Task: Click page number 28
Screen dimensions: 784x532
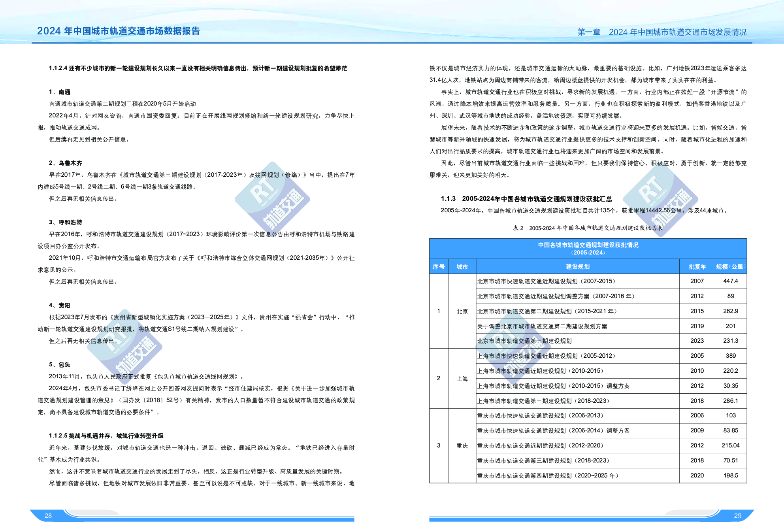Action: pyautogui.click(x=48, y=516)
